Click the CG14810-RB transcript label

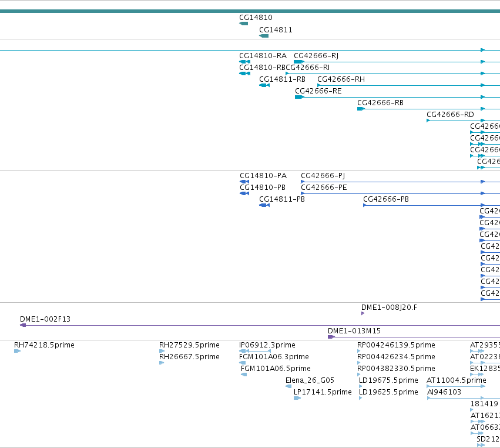pos(262,68)
